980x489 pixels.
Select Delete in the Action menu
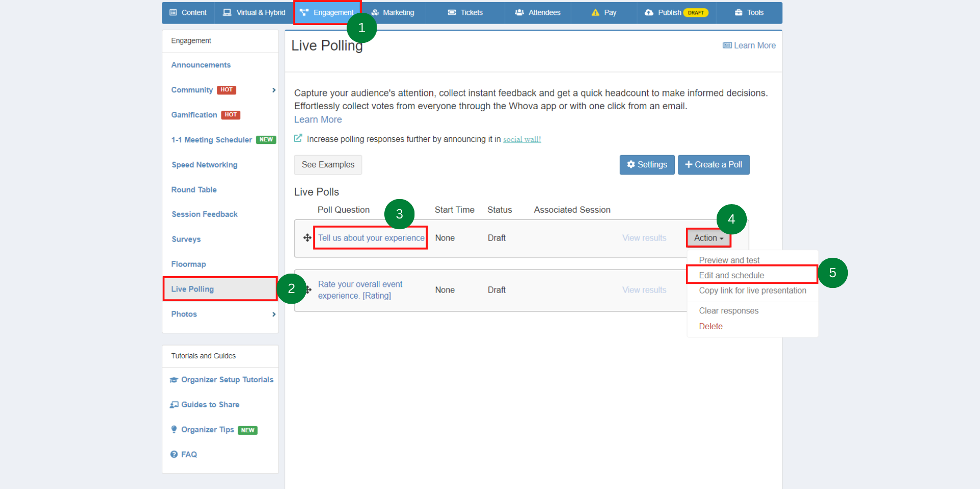710,326
